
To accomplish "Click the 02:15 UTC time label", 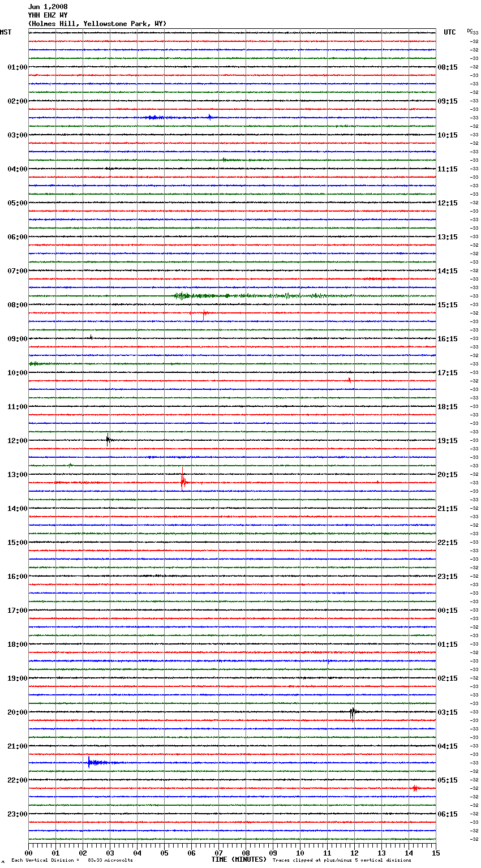I will [x=448, y=678].
